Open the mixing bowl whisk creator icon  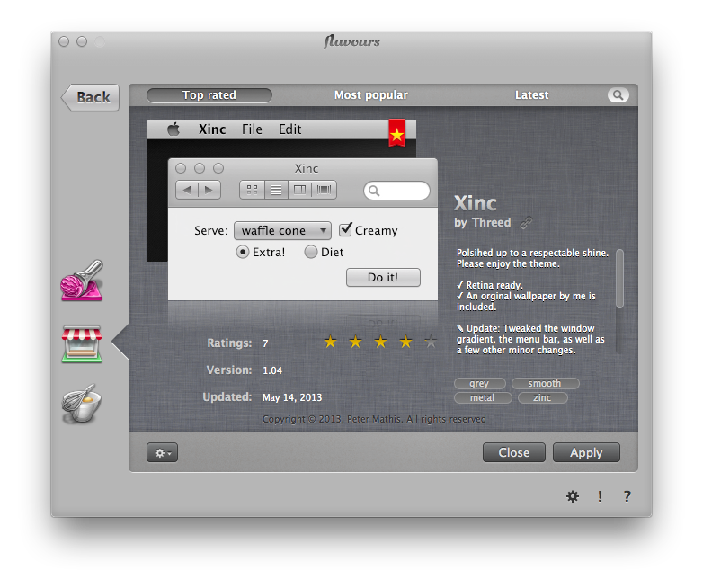pyautogui.click(x=81, y=403)
